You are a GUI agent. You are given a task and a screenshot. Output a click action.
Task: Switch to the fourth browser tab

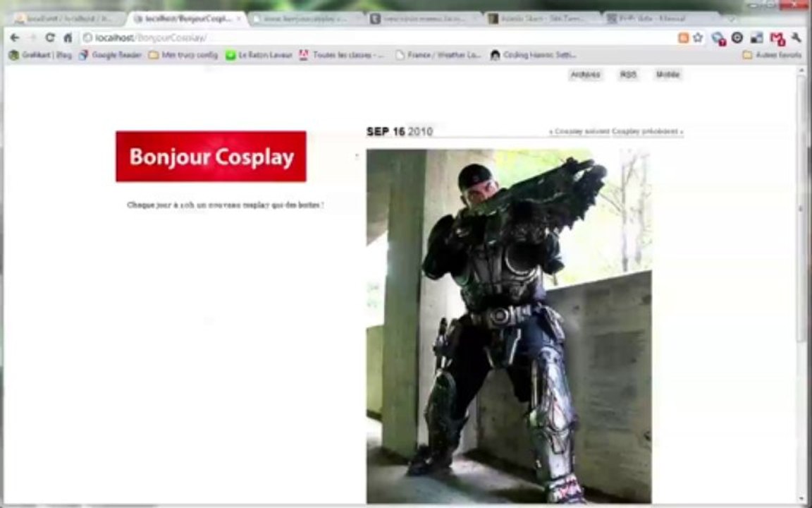click(424, 18)
